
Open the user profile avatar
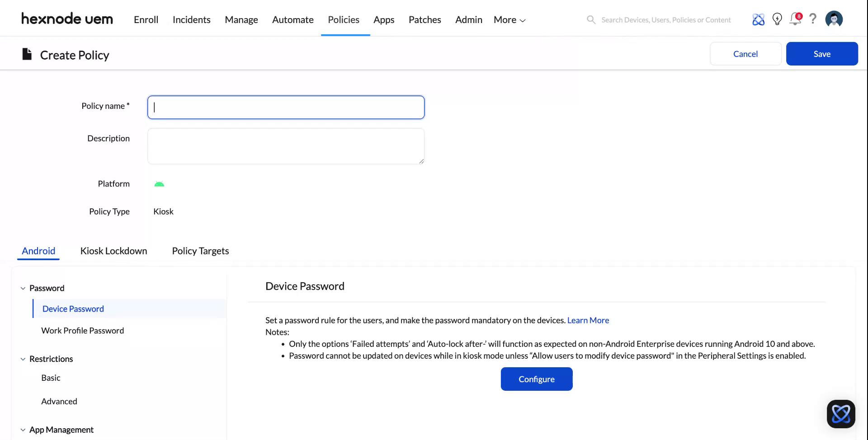click(834, 19)
